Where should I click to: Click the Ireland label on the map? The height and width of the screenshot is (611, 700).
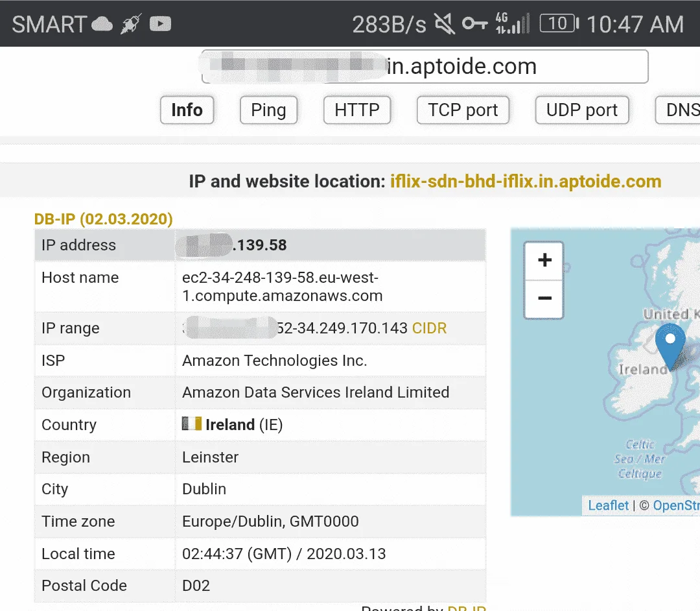(x=642, y=369)
